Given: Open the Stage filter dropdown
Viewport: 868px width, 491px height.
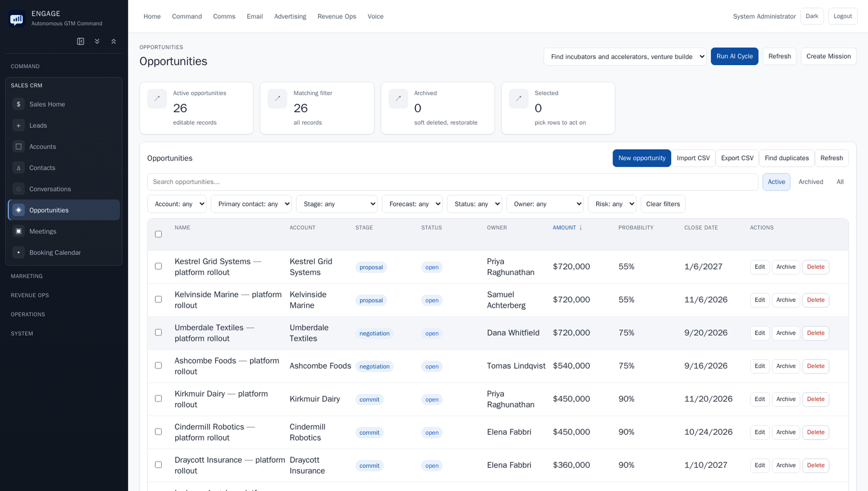Looking at the screenshot, I should pyautogui.click(x=337, y=204).
